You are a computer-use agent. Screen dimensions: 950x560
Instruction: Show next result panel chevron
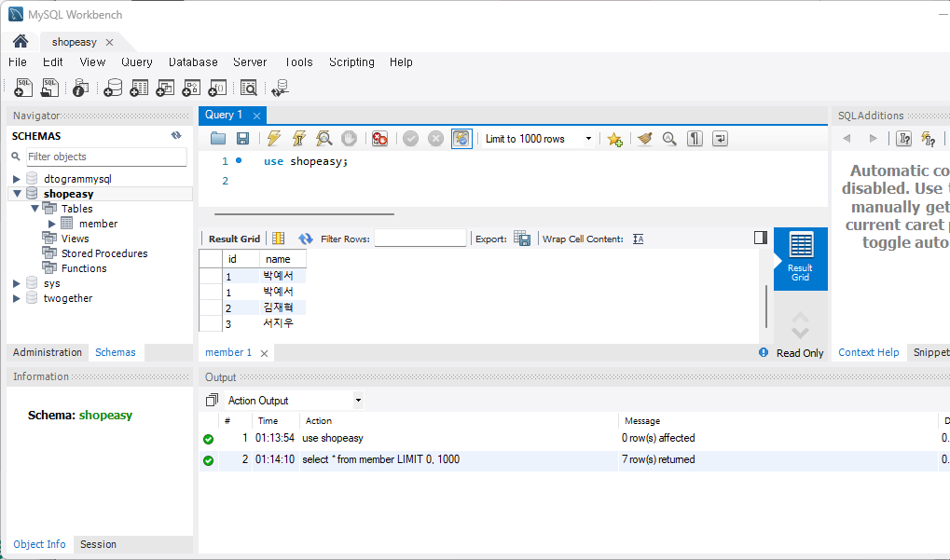click(800, 333)
